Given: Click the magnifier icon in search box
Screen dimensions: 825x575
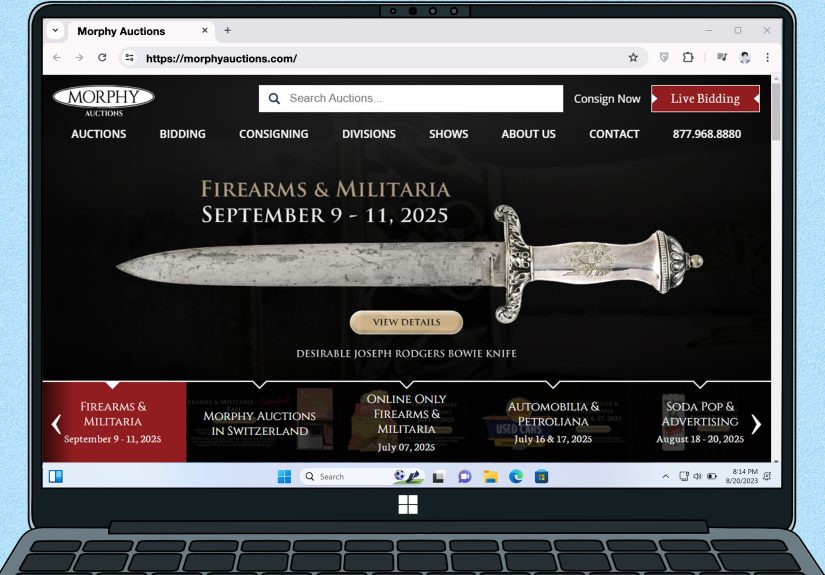Looking at the screenshot, I should [x=274, y=98].
